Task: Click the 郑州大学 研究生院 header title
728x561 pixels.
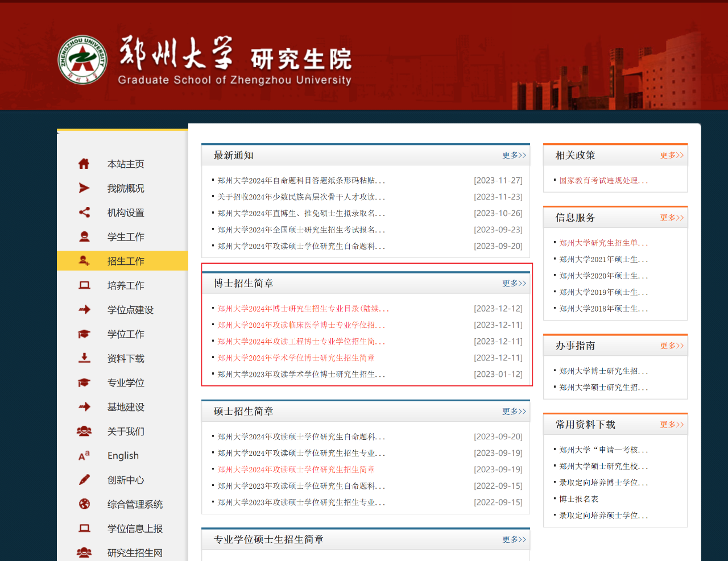Action: [235, 61]
